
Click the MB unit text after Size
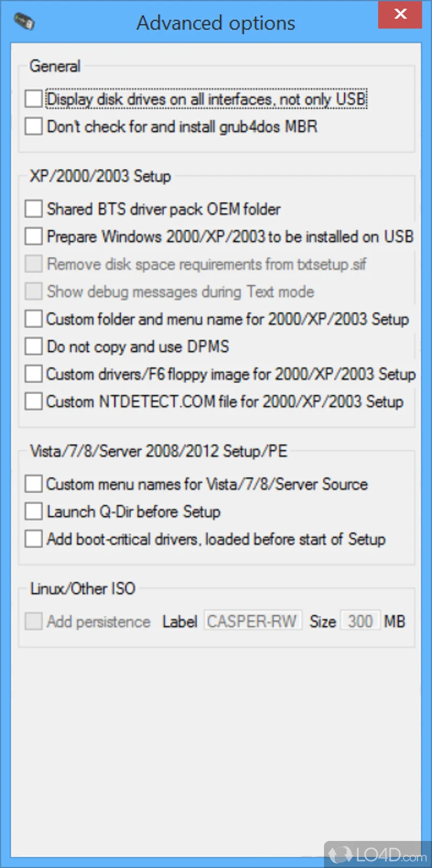(395, 622)
